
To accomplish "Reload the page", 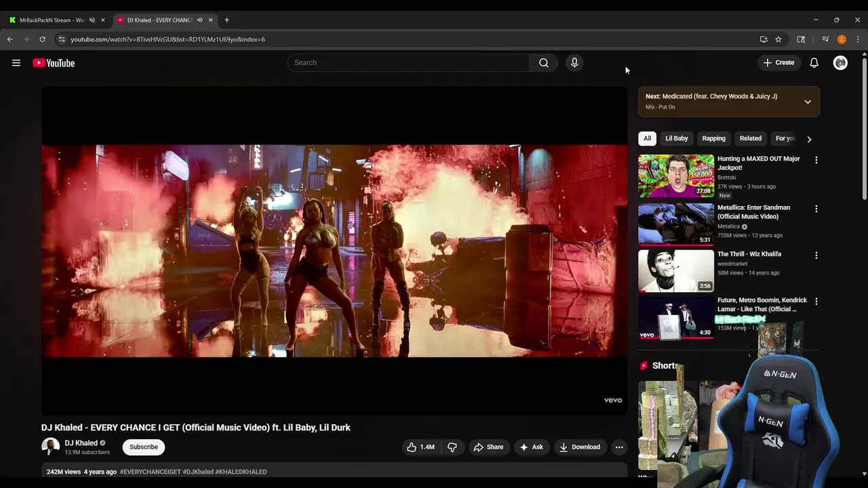I will point(42,39).
